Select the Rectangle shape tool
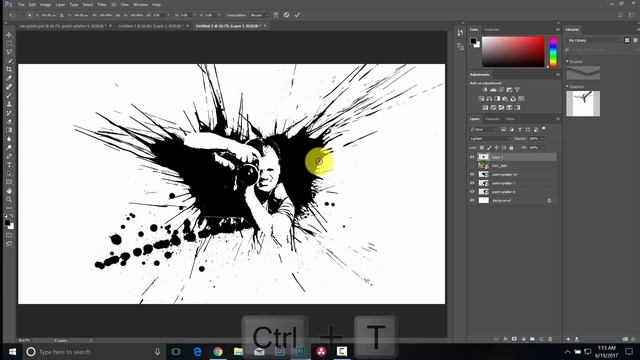 [9, 182]
